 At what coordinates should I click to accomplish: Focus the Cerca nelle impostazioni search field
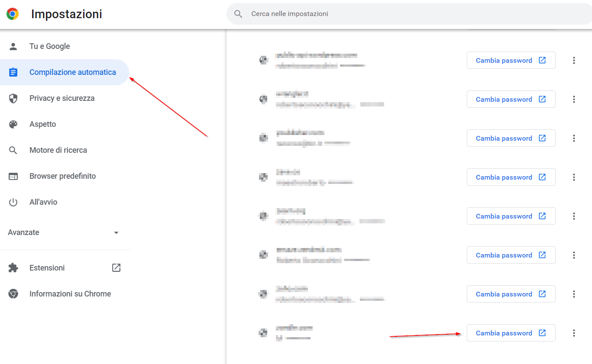[x=390, y=14]
